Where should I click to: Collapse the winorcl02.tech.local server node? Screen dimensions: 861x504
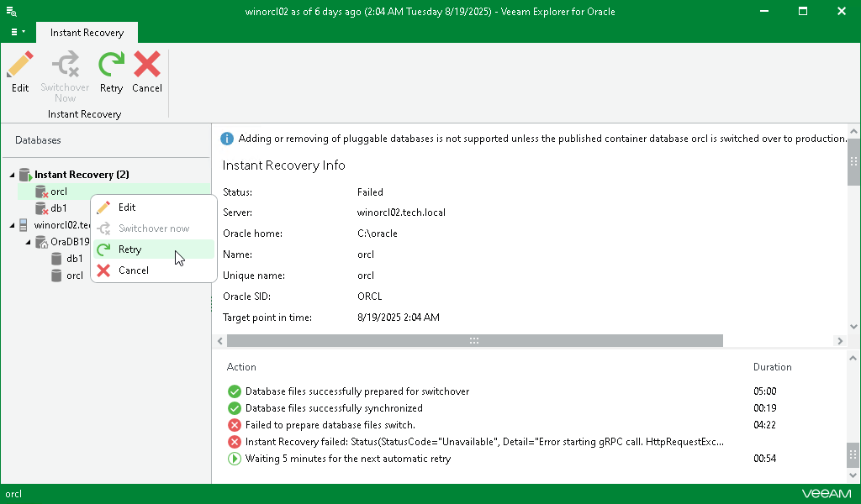(x=12, y=224)
